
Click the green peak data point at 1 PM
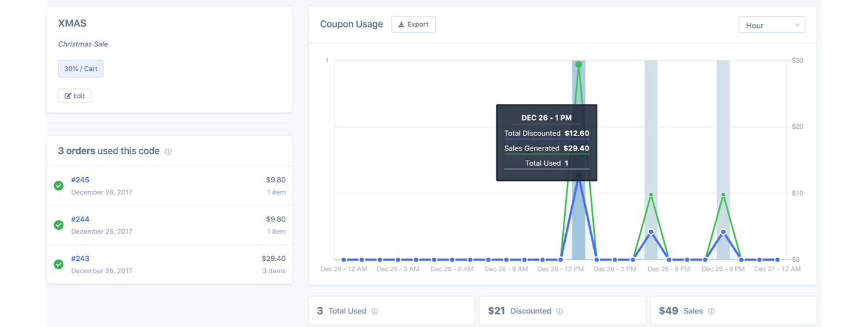(578, 64)
